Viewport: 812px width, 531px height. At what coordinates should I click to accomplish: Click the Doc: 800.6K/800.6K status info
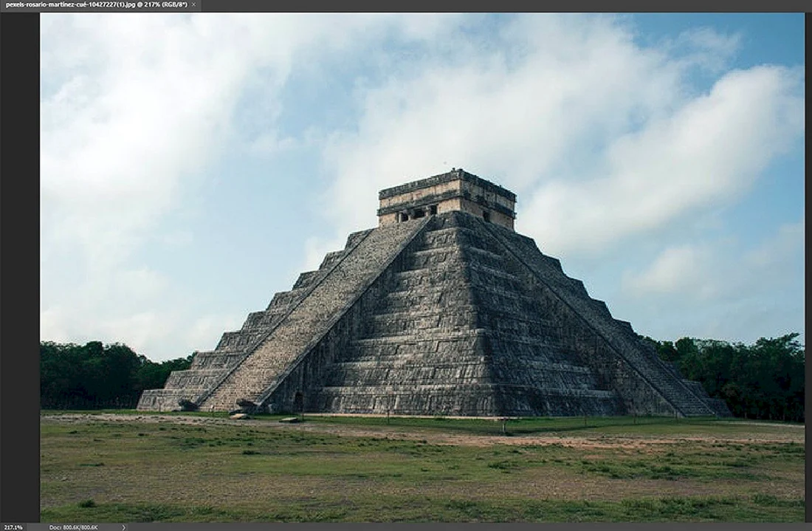(74, 527)
